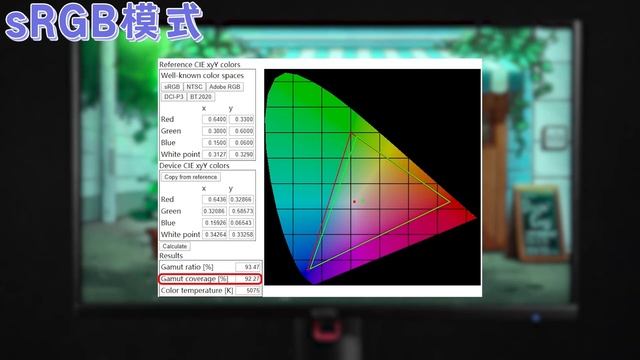Click 'Device CIE xyY colors' heading
The width and height of the screenshot is (640, 360).
(194, 166)
